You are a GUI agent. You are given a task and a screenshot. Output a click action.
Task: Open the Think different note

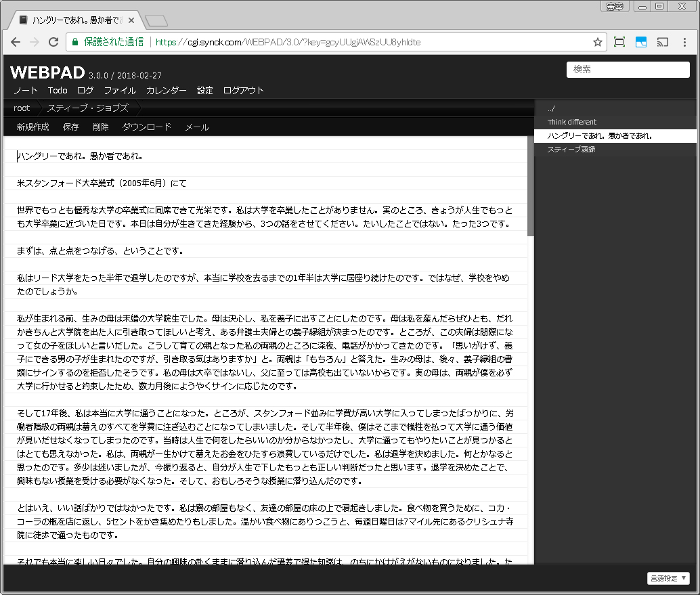click(x=615, y=122)
